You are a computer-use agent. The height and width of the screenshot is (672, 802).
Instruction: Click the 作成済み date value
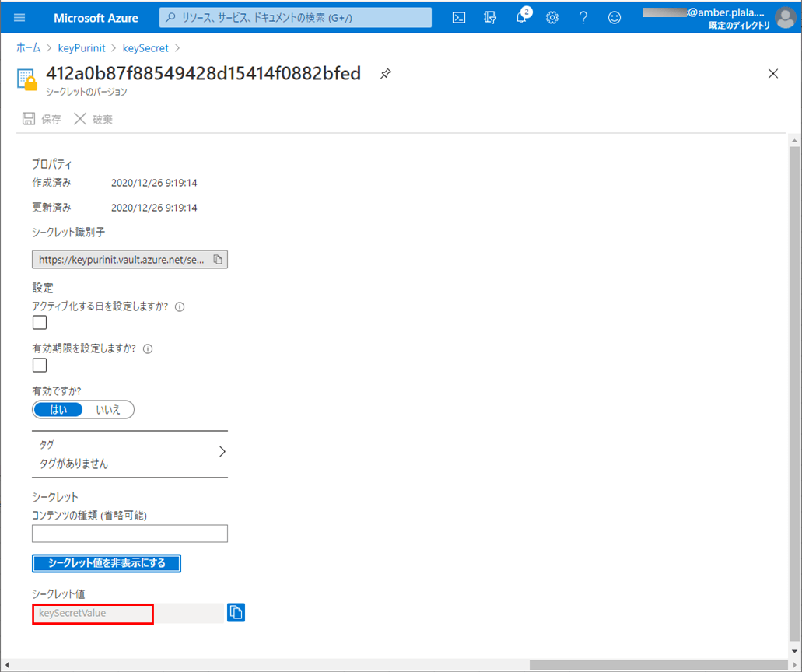(154, 183)
